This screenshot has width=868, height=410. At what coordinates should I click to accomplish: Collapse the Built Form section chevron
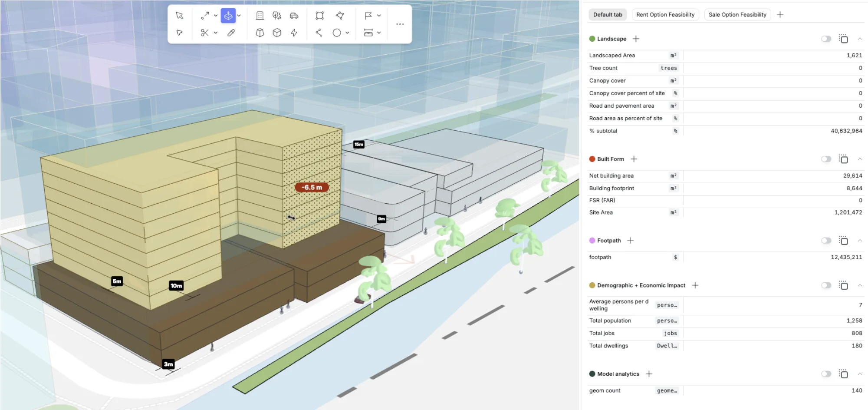click(x=860, y=159)
